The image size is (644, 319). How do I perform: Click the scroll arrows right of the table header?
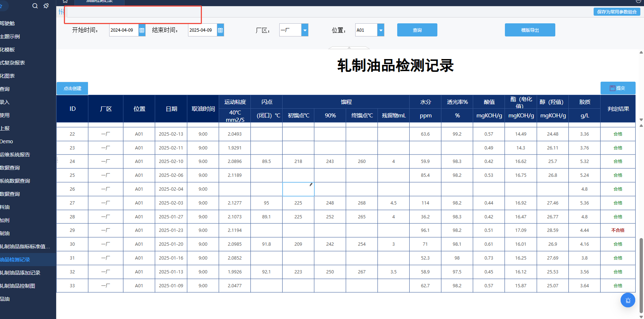[x=641, y=122]
